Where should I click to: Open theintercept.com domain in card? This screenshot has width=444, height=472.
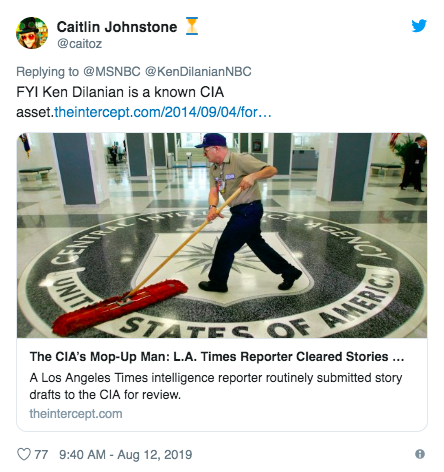coord(76,414)
